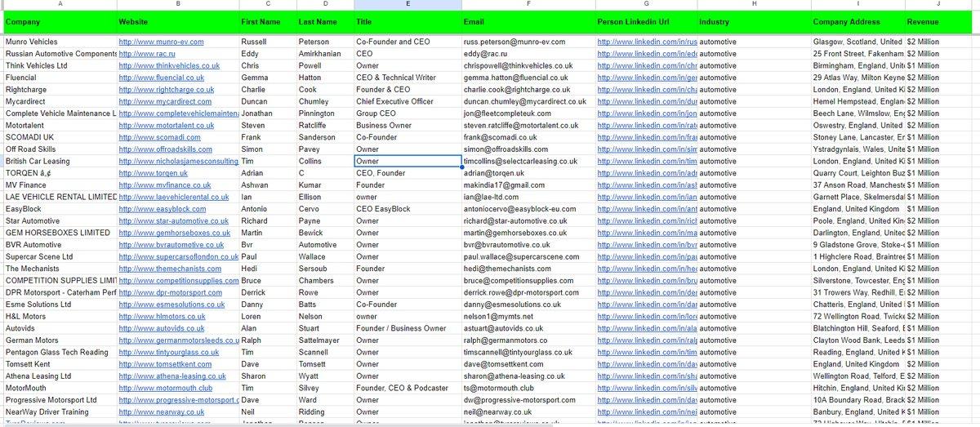Screen dimensions: 980x427
Task: Open the motormouth.club link
Action: pos(165,389)
